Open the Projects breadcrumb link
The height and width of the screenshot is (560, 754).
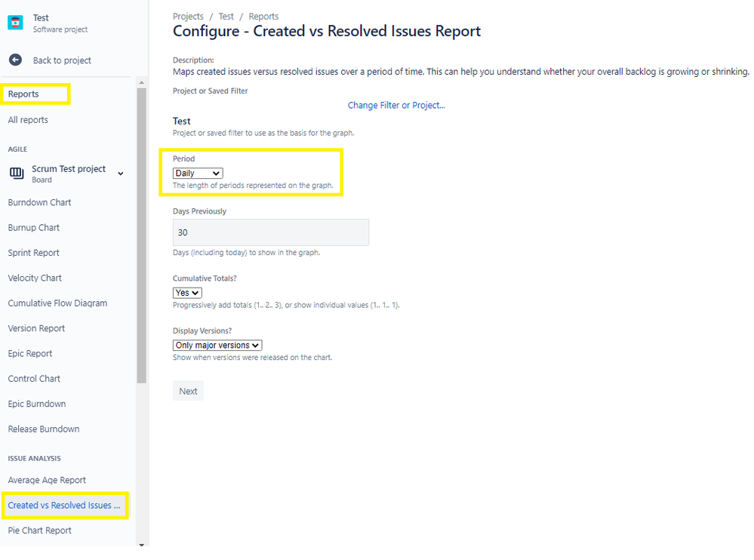click(188, 16)
